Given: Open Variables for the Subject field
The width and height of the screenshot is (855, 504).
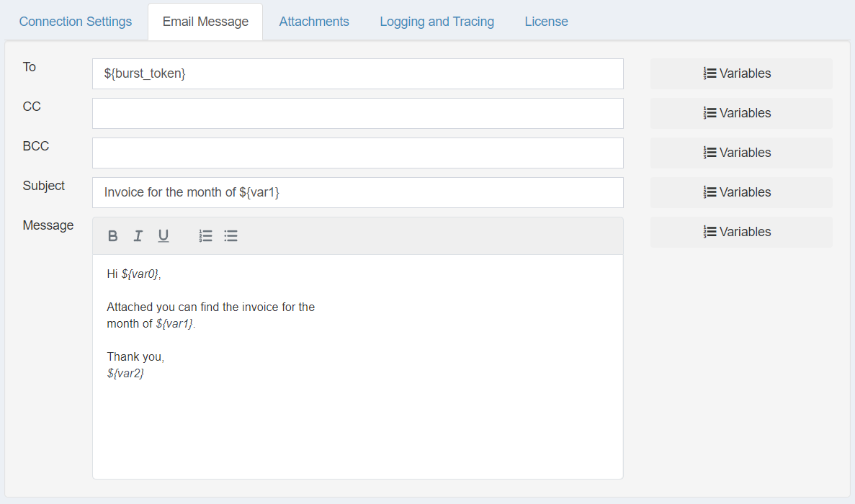Looking at the screenshot, I should pos(741,192).
